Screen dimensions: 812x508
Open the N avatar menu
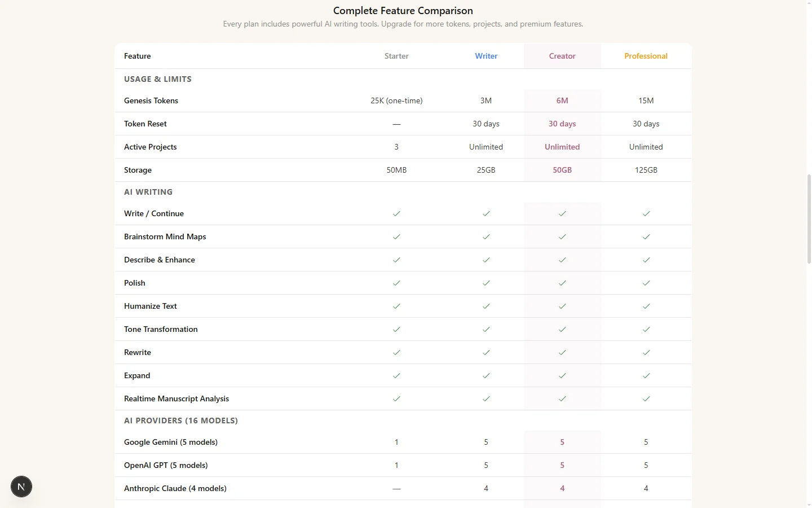(x=21, y=487)
